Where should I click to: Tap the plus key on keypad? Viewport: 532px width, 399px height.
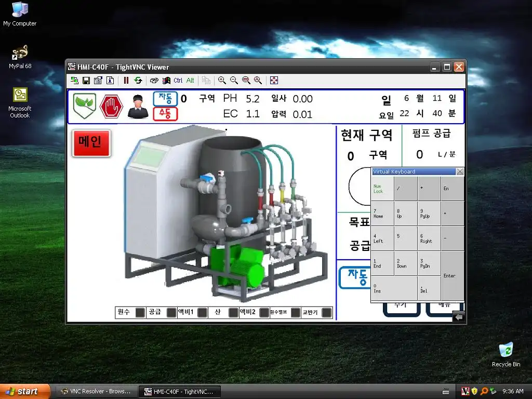[x=453, y=214]
